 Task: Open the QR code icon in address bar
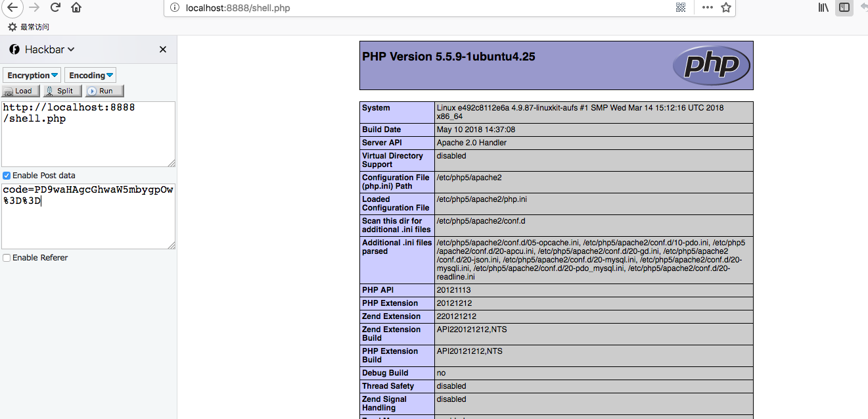(x=681, y=8)
